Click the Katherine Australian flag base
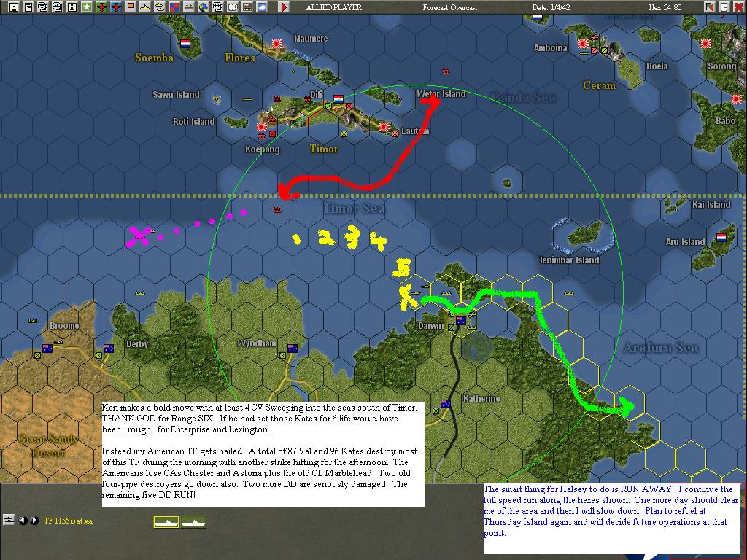 point(446,403)
